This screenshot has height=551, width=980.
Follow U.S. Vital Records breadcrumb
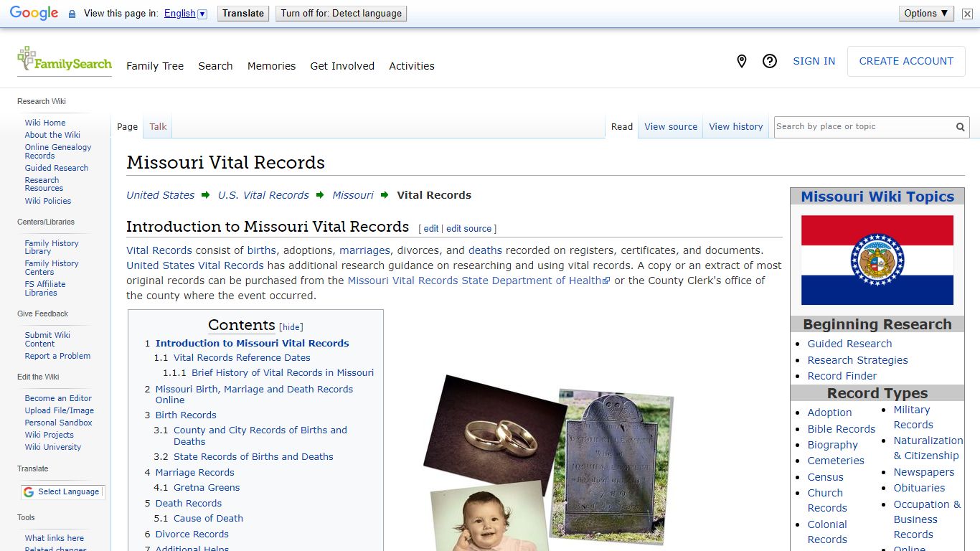pyautogui.click(x=263, y=195)
